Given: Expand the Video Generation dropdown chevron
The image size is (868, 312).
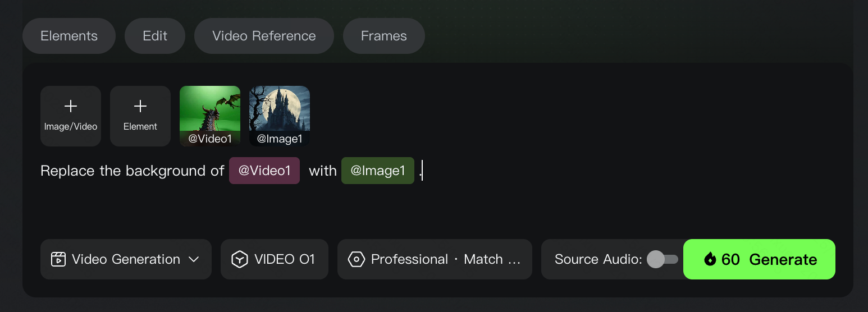Looking at the screenshot, I should [x=194, y=259].
